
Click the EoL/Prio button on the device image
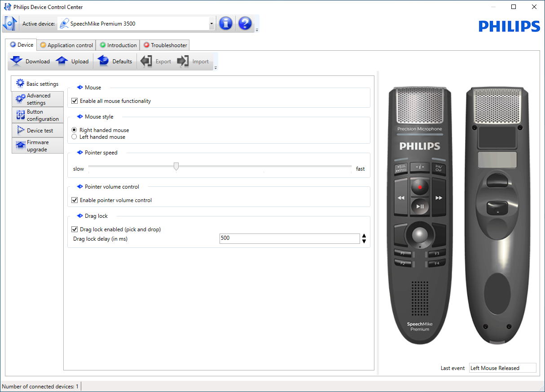point(400,168)
